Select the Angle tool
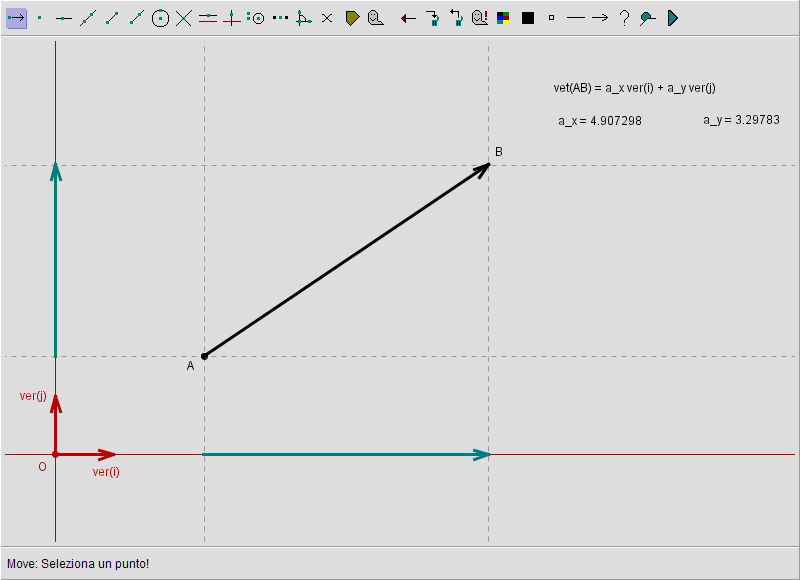Viewport: 800px width, 580px height. coord(304,18)
